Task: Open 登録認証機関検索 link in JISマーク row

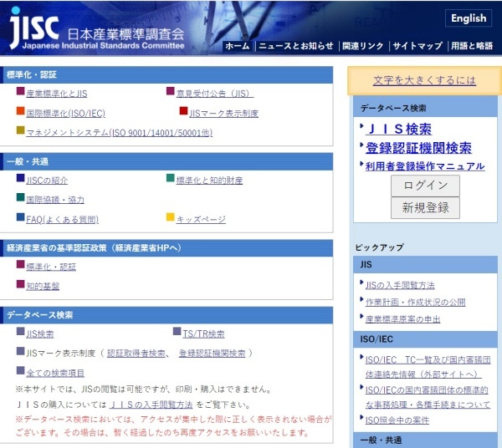Action: tap(213, 353)
